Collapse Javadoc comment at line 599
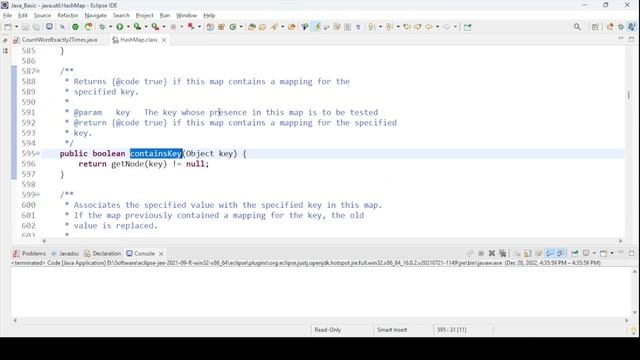The image size is (640, 360). pyautogui.click(x=38, y=195)
